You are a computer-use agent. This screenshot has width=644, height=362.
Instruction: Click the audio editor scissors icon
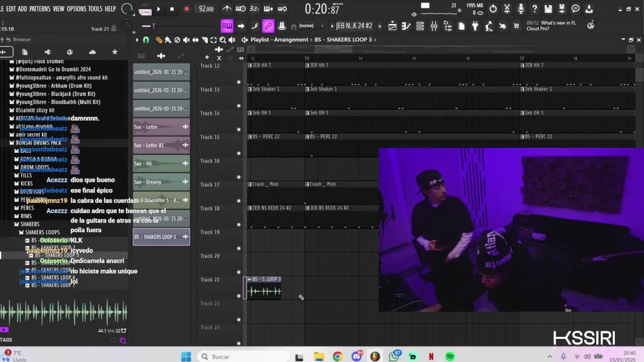tap(507, 9)
